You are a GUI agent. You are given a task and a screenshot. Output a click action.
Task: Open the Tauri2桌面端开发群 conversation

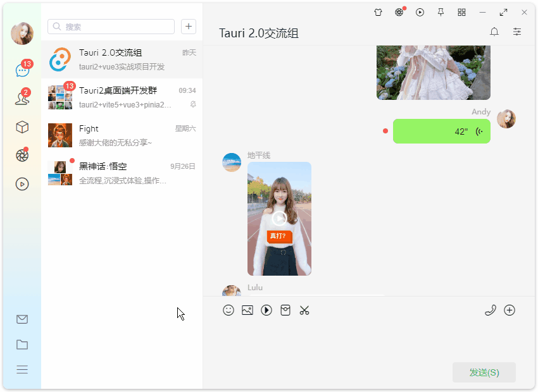point(122,97)
